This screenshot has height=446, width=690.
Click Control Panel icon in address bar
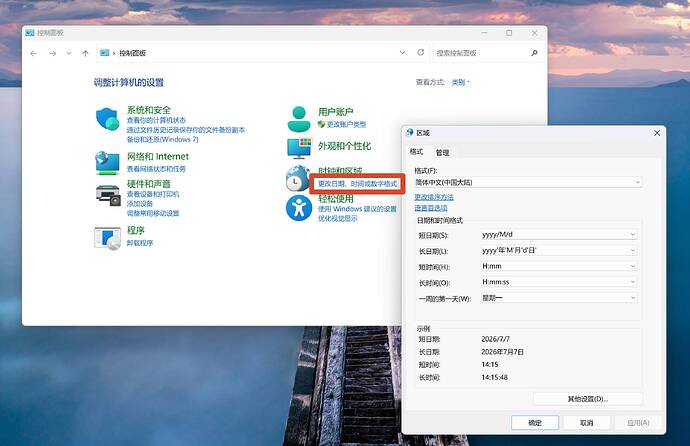[x=105, y=53]
